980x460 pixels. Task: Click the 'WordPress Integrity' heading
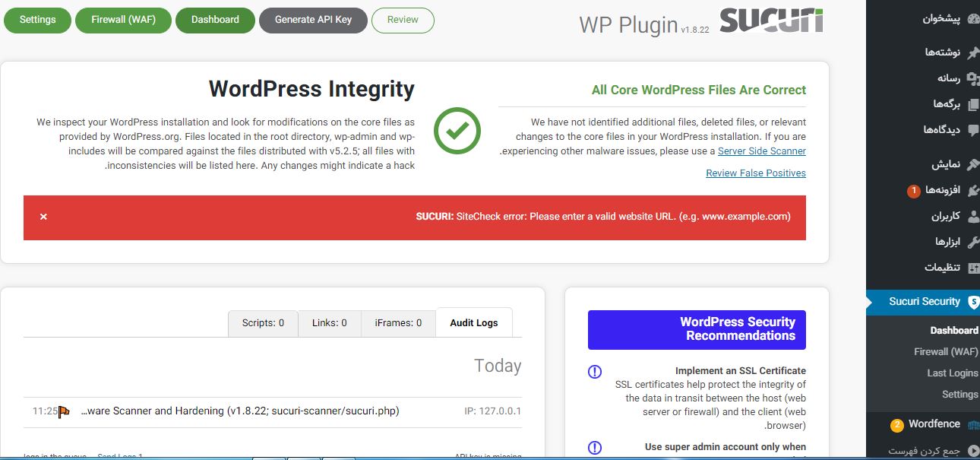coord(311,89)
